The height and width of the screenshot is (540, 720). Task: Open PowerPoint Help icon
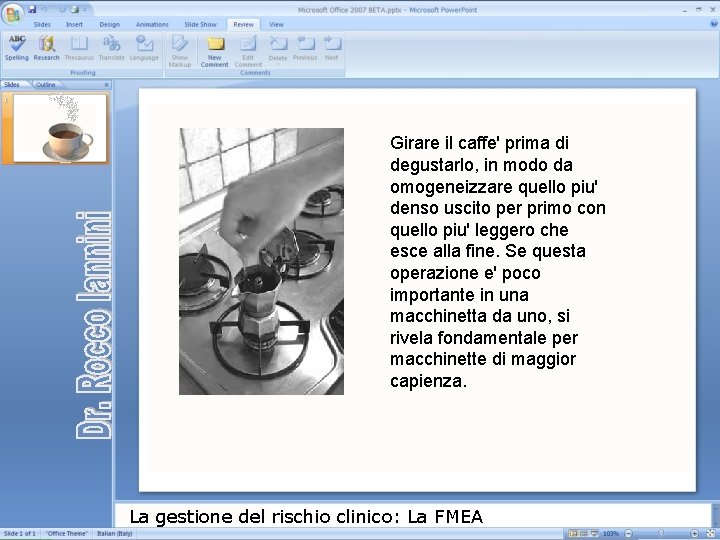point(713,24)
